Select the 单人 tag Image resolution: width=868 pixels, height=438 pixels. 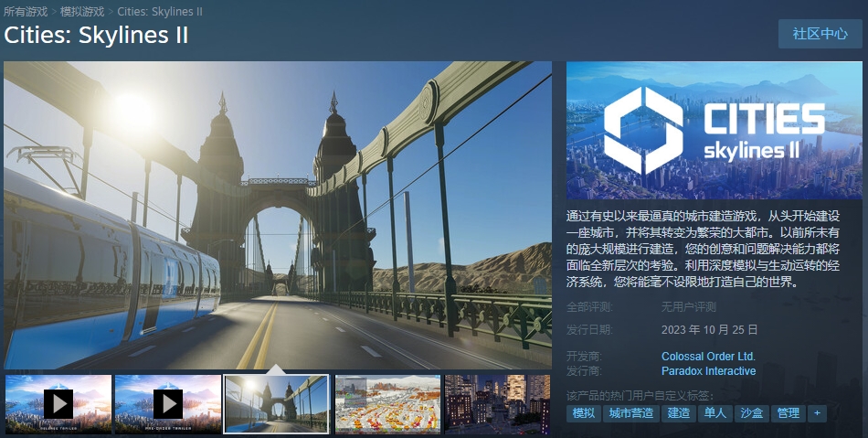point(715,413)
